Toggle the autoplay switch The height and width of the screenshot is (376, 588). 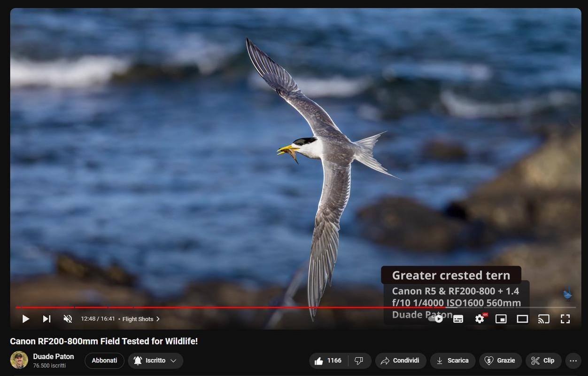436,319
